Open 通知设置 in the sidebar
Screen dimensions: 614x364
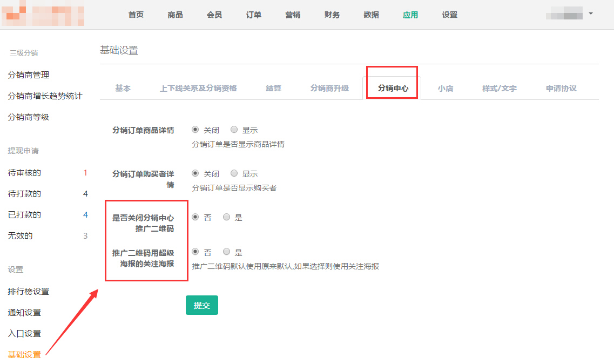[24, 312]
